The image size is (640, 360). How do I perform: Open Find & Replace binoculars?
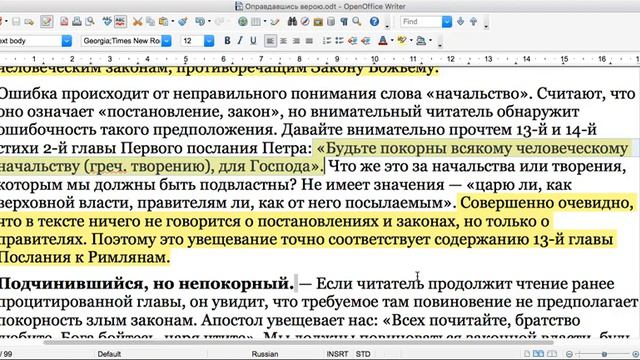pyautogui.click(x=292, y=22)
